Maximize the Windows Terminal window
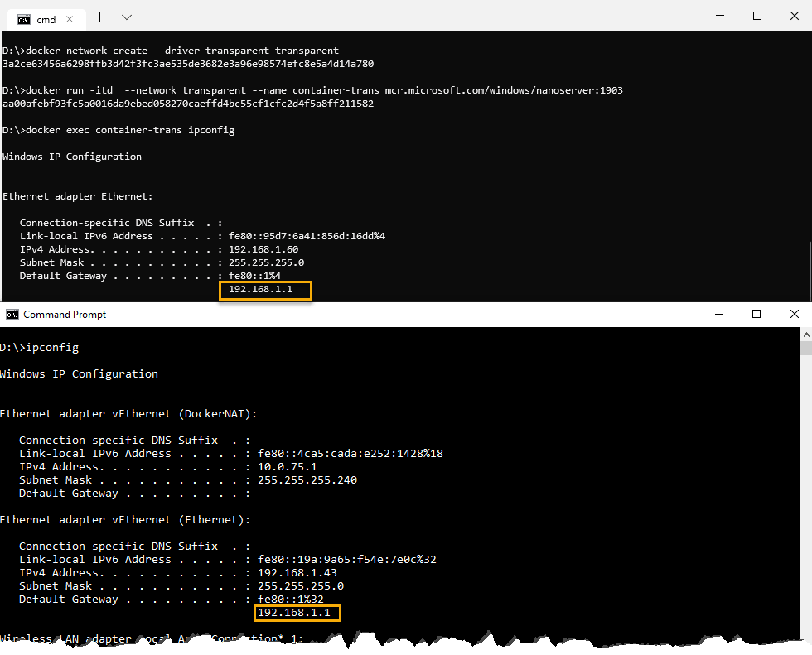Image resolution: width=812 pixels, height=655 pixels. [756, 16]
